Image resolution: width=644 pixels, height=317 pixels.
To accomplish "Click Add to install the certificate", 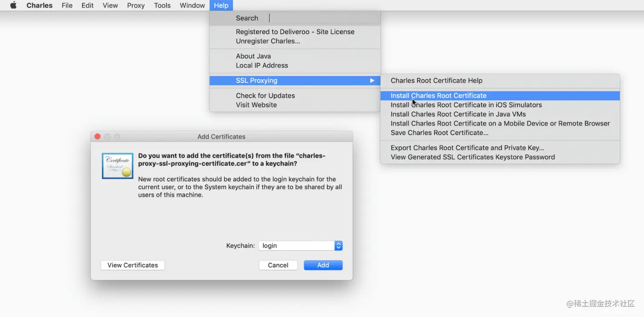I will 323,265.
